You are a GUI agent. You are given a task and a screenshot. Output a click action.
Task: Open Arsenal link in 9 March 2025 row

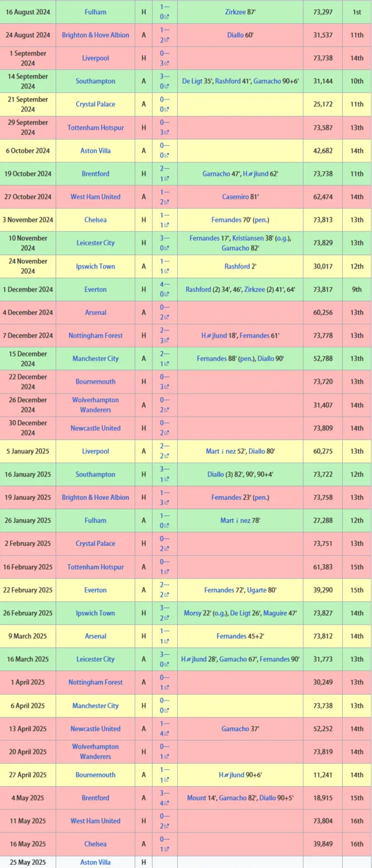click(x=95, y=636)
